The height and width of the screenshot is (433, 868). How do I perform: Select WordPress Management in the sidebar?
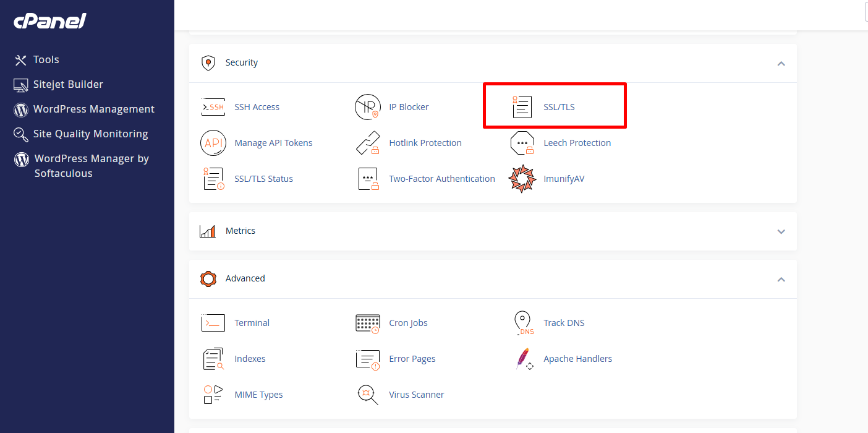(x=84, y=109)
